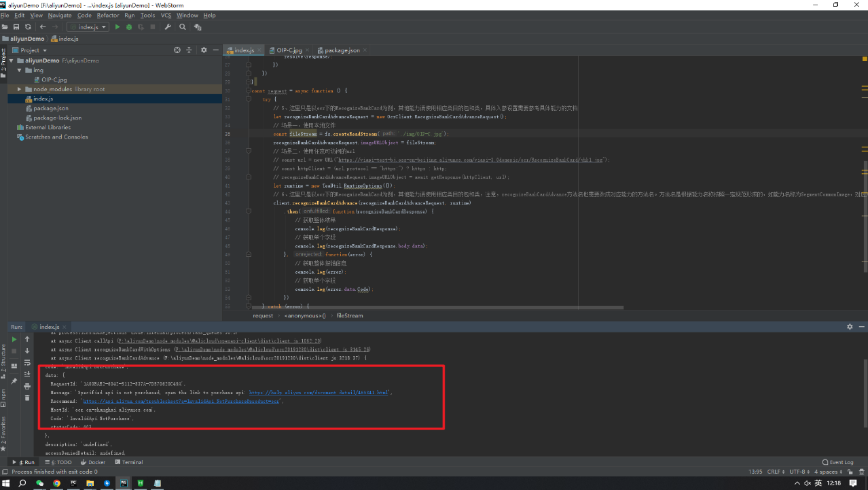Select Scratches and Consoles node
The height and width of the screenshot is (490, 868).
(x=52, y=137)
